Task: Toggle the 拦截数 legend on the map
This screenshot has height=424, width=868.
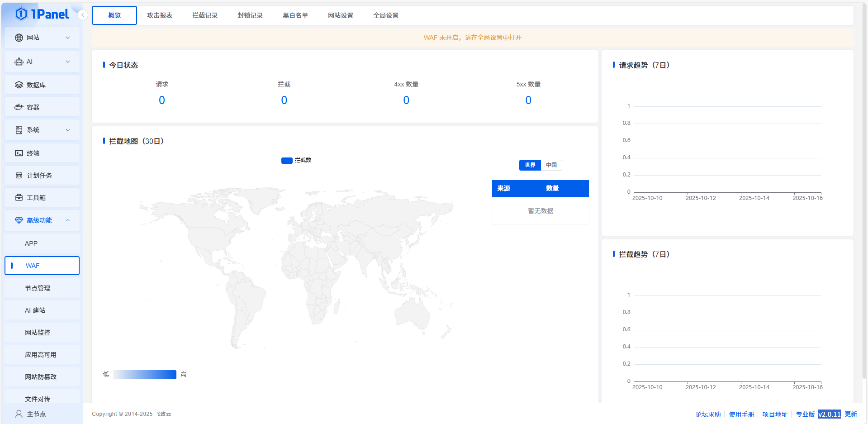Action: (x=296, y=160)
